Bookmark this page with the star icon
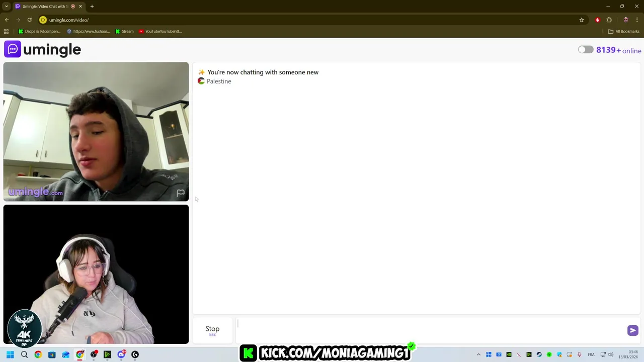The height and width of the screenshot is (362, 644). point(582,20)
